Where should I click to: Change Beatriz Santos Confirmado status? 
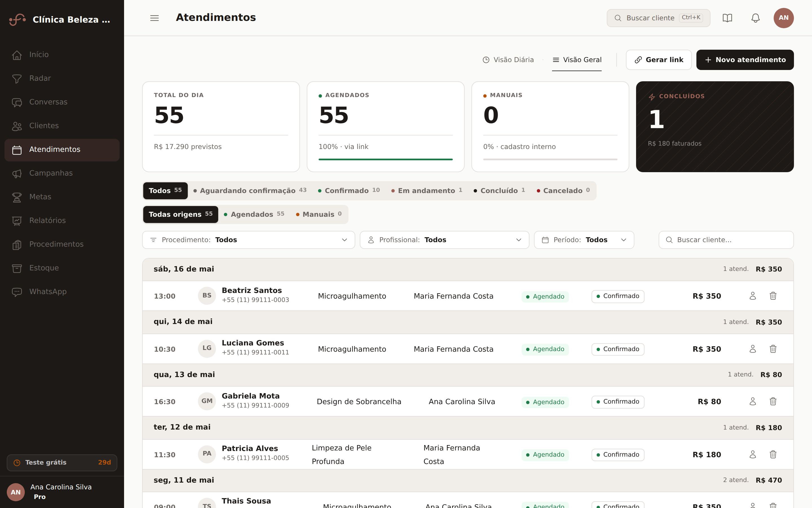(618, 296)
